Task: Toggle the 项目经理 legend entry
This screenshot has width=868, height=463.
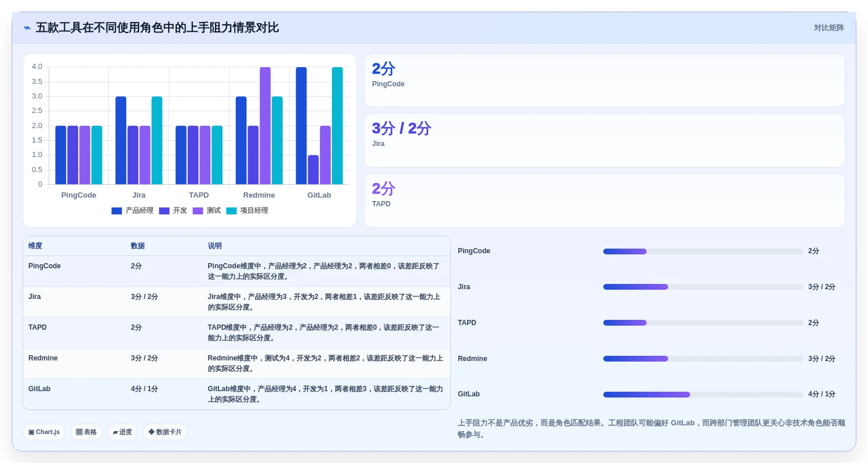Action: click(x=247, y=211)
